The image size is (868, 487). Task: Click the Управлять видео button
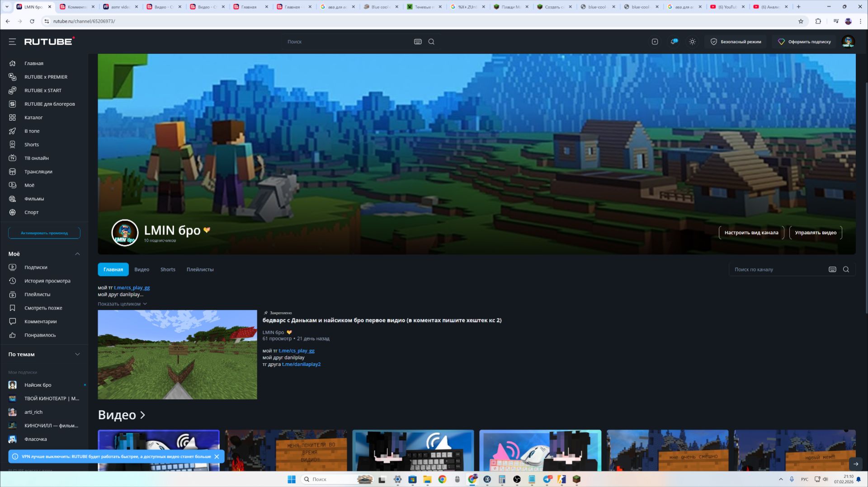tap(816, 233)
